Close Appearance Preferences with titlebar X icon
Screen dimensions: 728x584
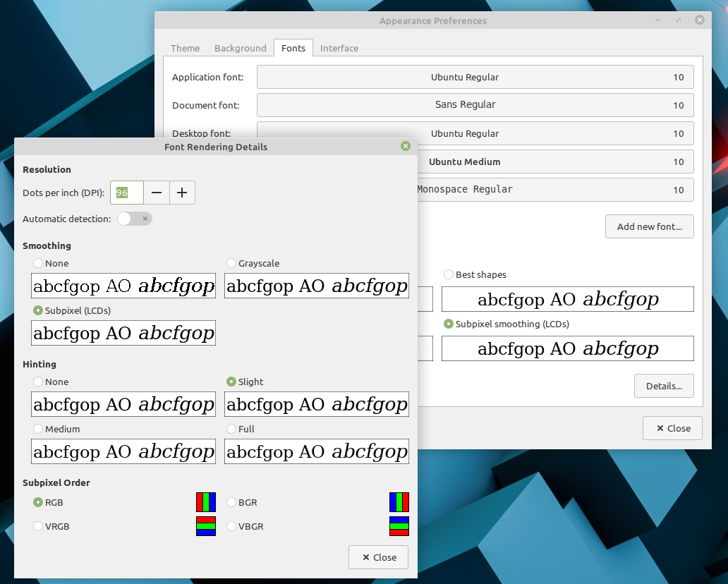[x=700, y=20]
